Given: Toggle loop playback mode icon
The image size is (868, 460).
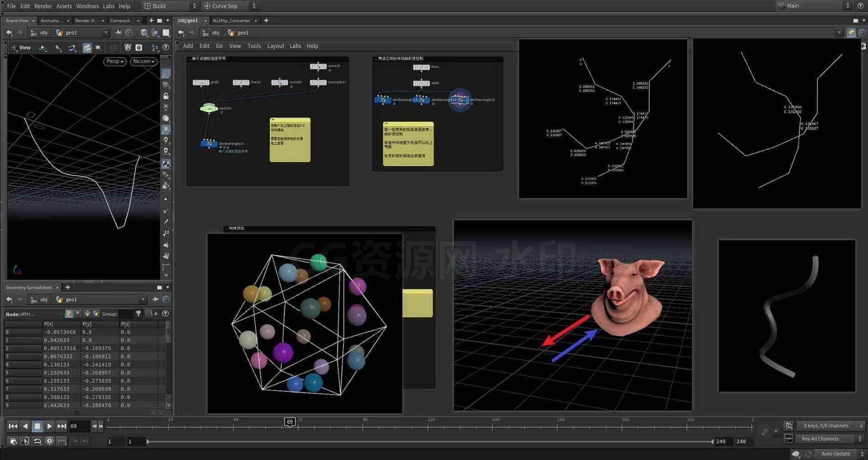Looking at the screenshot, I should (37, 441).
